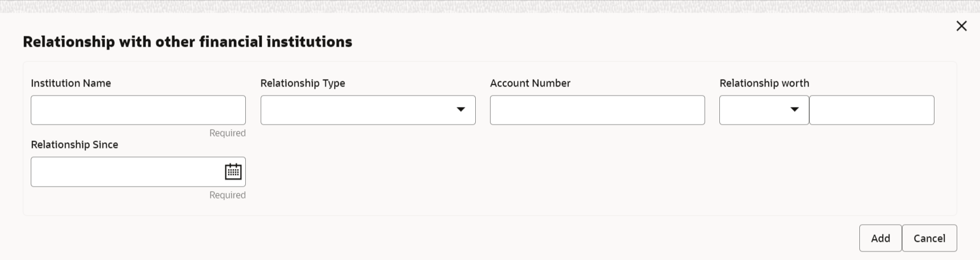
Task: Click the Cancel button
Action: pyautogui.click(x=929, y=238)
